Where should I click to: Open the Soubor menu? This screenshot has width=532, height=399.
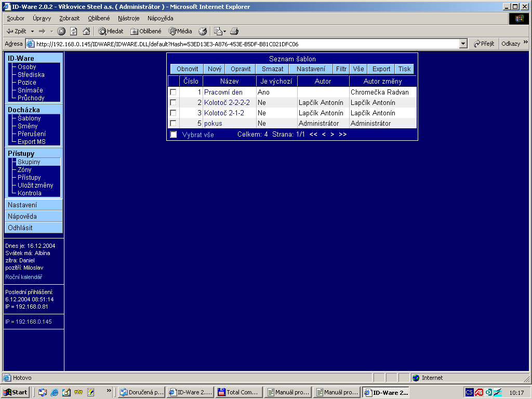[x=16, y=18]
